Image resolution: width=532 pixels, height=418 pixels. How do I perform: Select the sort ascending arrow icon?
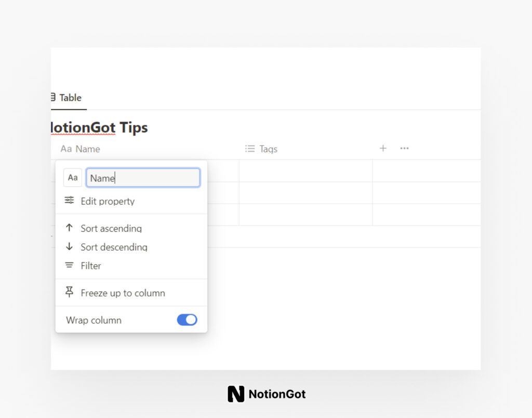click(x=70, y=228)
